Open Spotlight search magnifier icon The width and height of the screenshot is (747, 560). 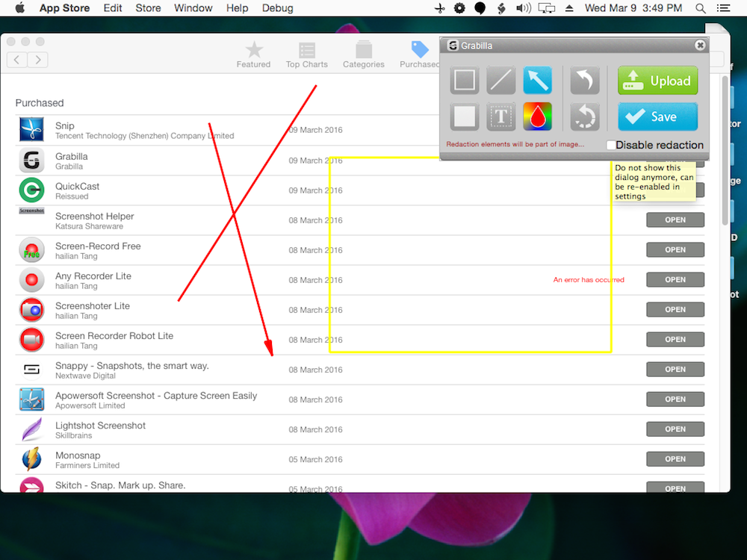[701, 8]
